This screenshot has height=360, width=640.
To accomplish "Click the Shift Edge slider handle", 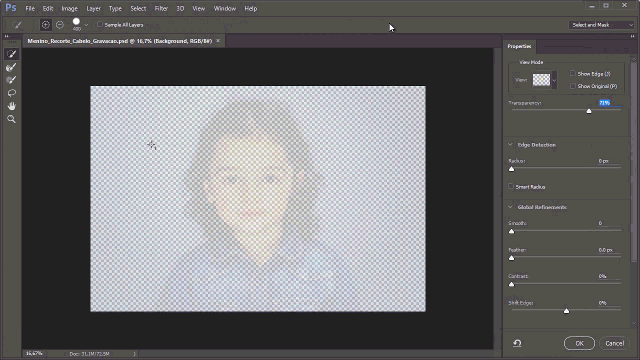I will click(567, 311).
